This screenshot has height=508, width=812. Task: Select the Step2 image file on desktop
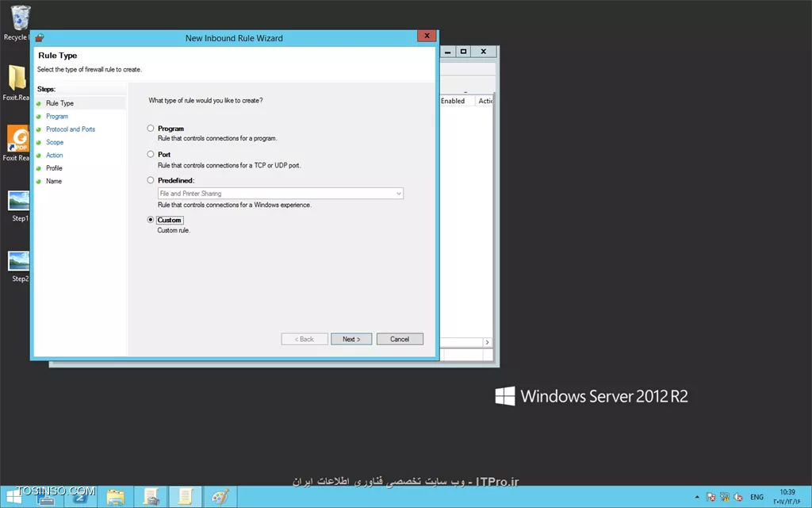19,267
